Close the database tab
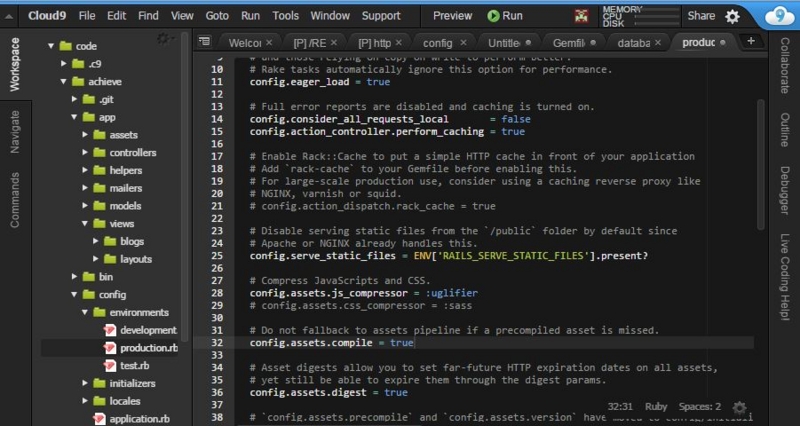 [x=658, y=43]
